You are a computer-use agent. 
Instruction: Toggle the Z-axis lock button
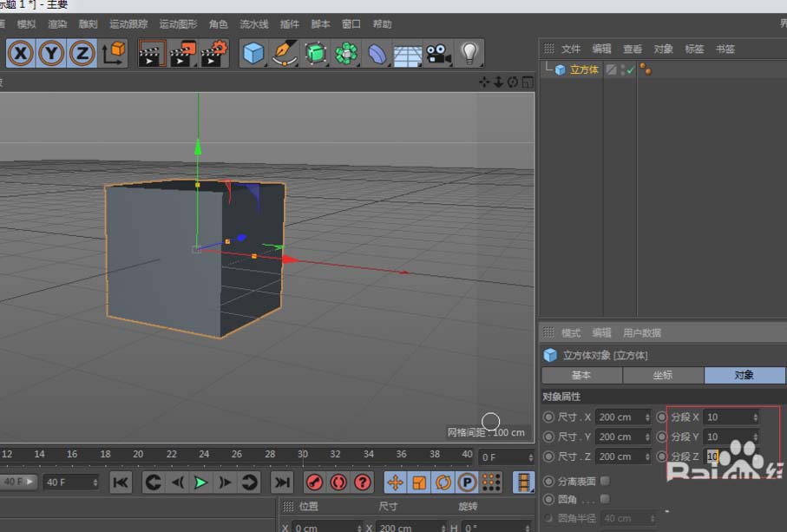(x=82, y=54)
